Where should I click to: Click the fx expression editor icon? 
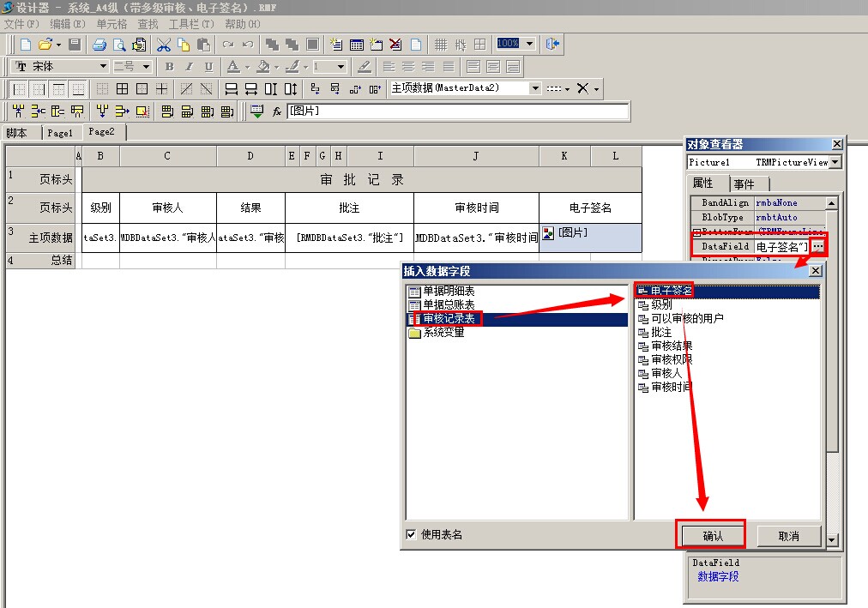click(277, 111)
